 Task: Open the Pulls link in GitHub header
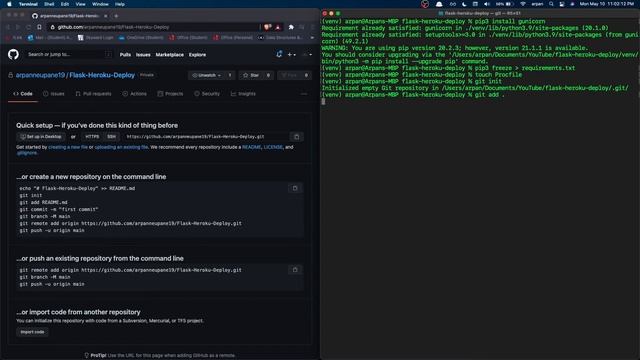(125, 55)
